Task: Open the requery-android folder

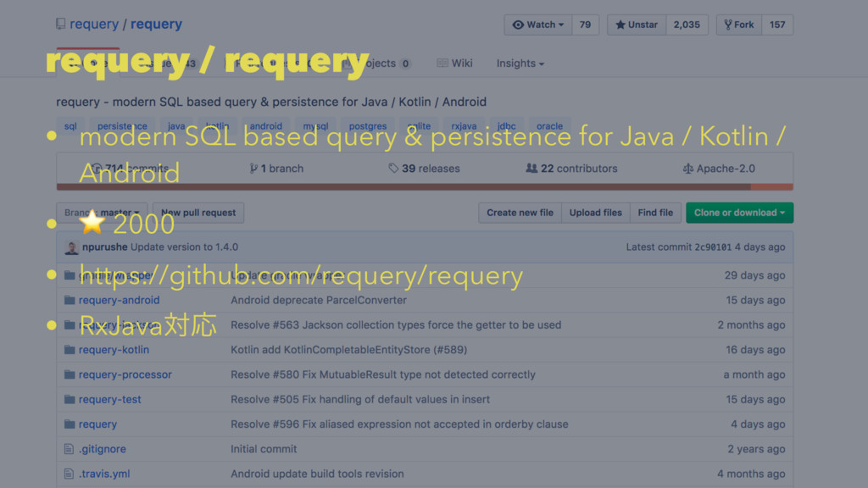Action: coord(119,301)
